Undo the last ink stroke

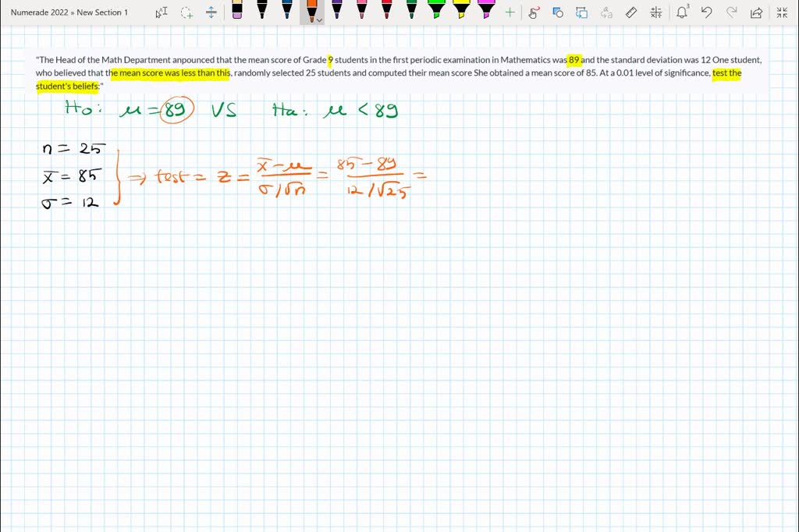point(706,12)
